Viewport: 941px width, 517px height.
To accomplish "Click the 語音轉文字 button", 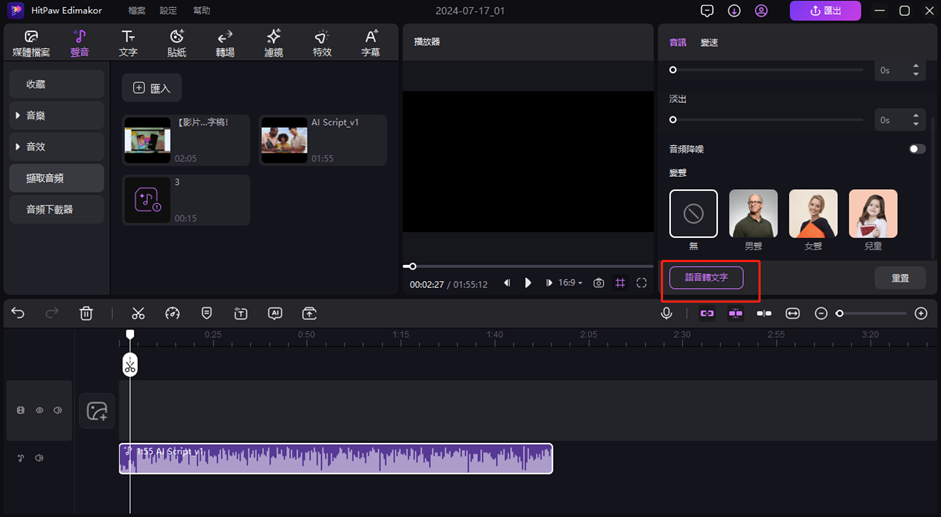I will (x=706, y=277).
